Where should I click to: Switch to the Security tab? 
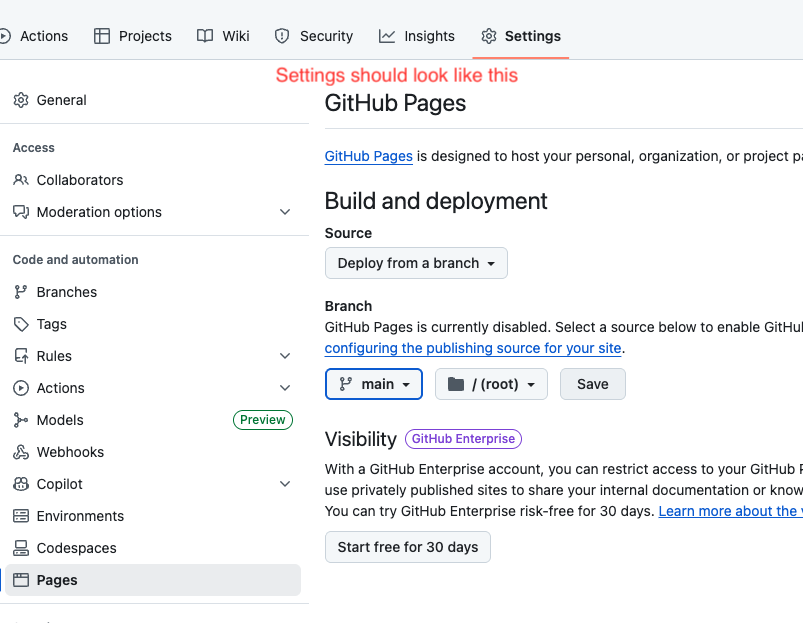point(313,36)
